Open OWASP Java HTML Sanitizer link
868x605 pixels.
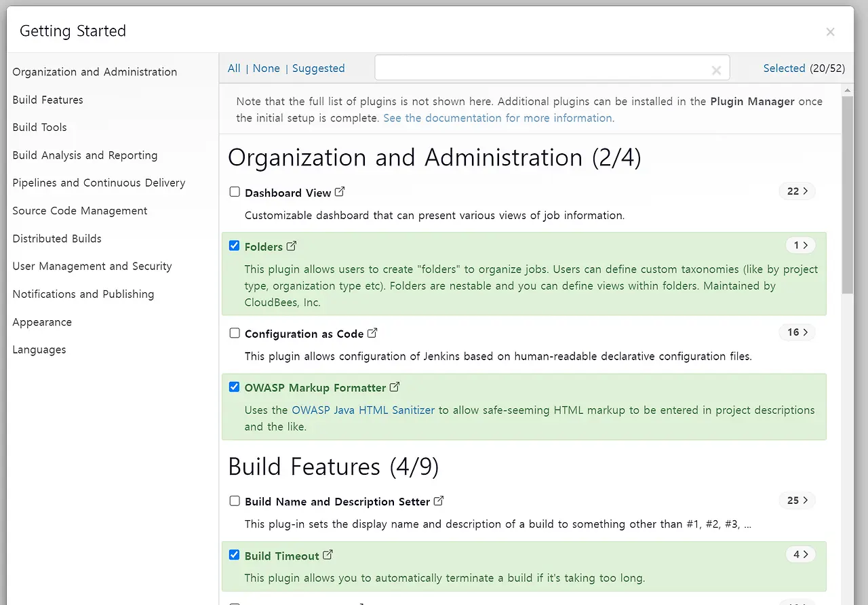[363, 410]
